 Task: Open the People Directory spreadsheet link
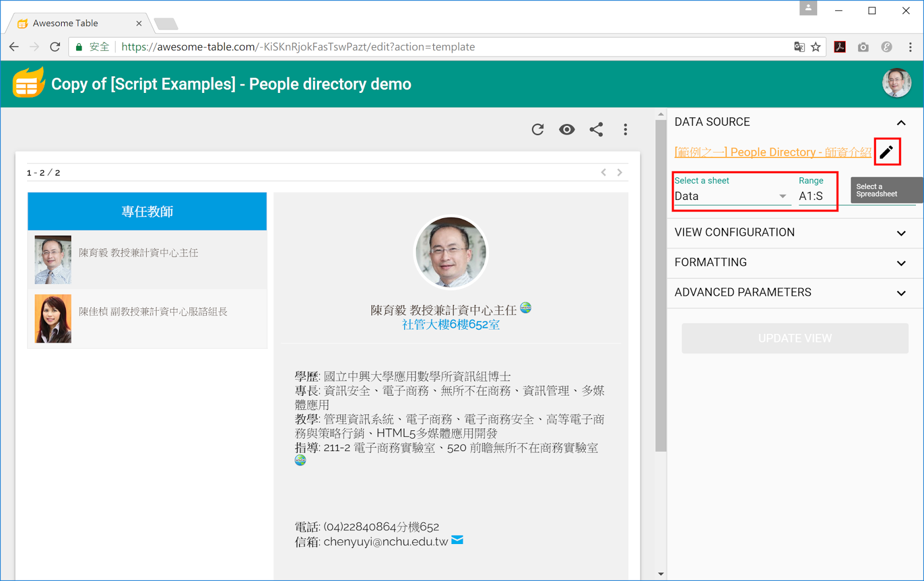773,152
